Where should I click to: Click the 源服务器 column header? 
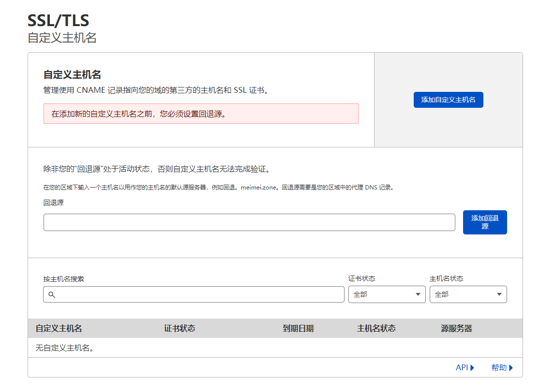click(456, 329)
